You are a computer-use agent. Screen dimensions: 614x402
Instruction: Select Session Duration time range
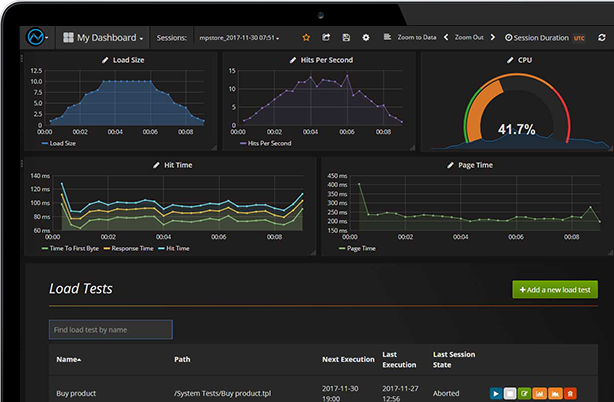coord(537,38)
